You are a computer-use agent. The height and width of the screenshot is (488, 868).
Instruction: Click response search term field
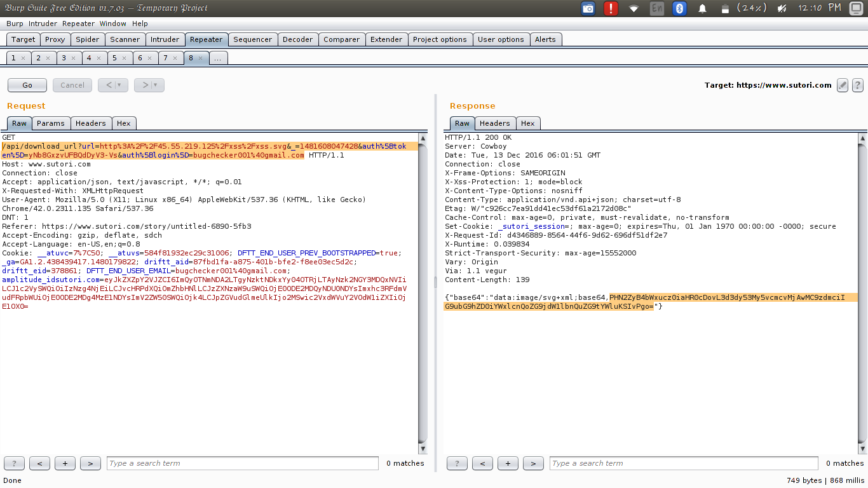684,463
